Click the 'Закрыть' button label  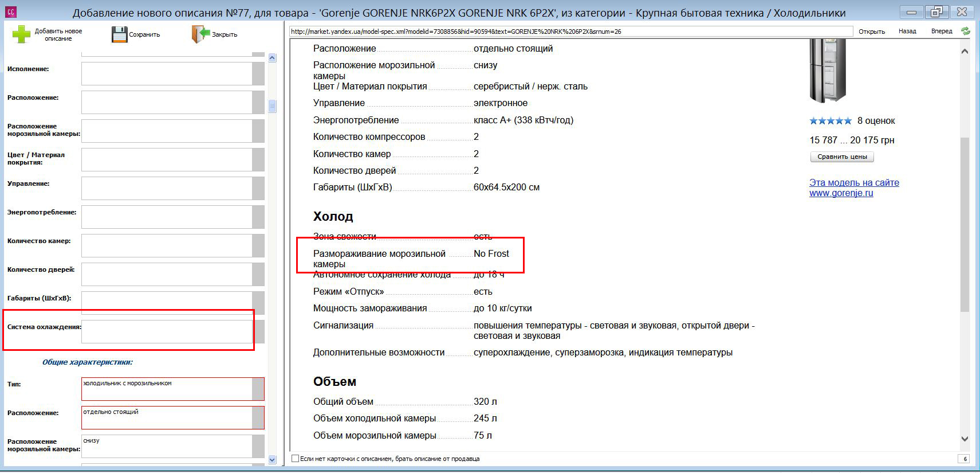point(225,34)
